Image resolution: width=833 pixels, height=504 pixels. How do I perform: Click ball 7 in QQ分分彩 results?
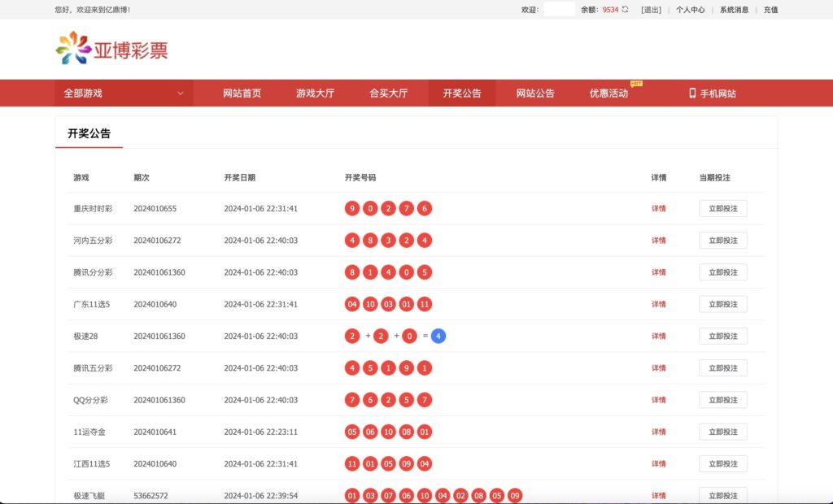click(x=352, y=399)
